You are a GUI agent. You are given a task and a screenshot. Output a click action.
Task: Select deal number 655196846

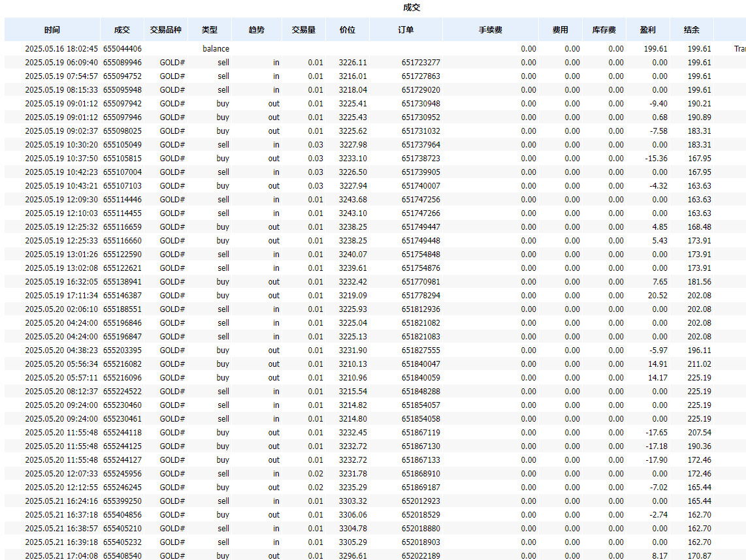tap(122, 323)
